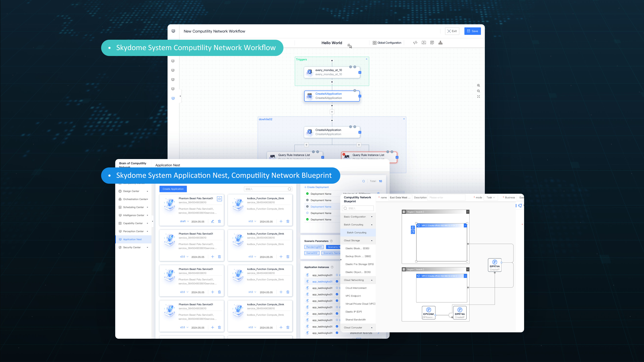Click the Create Application button
This screenshot has height=362, width=644.
(x=173, y=189)
